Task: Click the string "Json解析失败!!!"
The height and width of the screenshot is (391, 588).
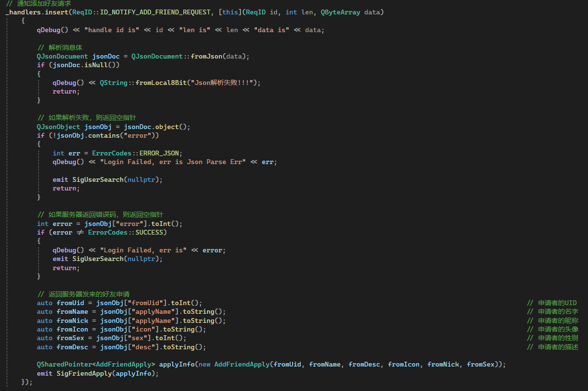Action: (223, 83)
